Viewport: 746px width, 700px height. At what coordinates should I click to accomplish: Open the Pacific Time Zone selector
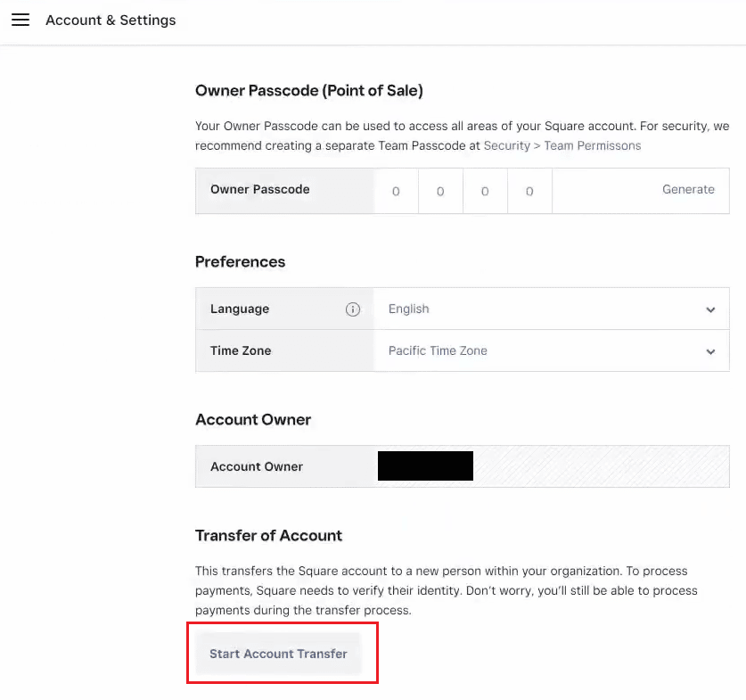point(551,350)
